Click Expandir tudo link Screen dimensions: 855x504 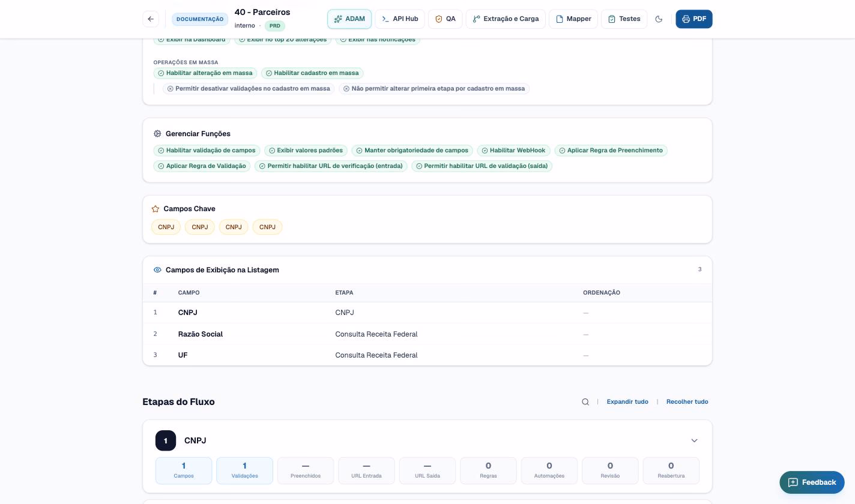coord(627,402)
